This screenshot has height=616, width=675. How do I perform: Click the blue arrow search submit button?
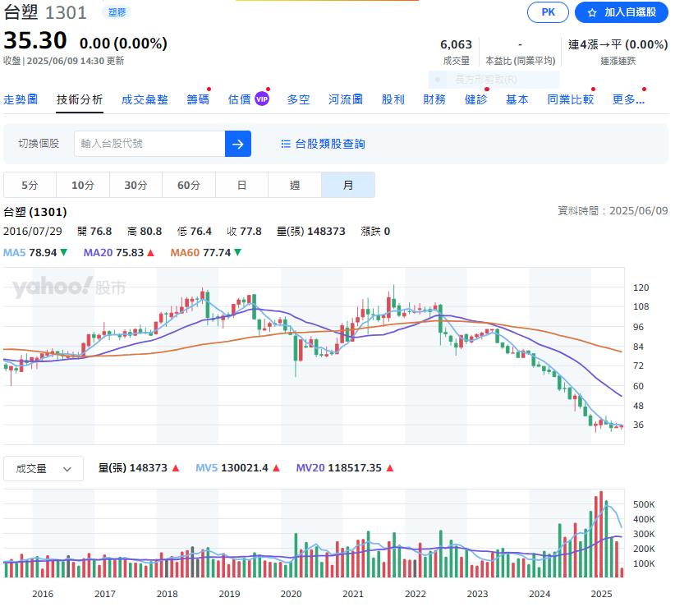coord(237,144)
